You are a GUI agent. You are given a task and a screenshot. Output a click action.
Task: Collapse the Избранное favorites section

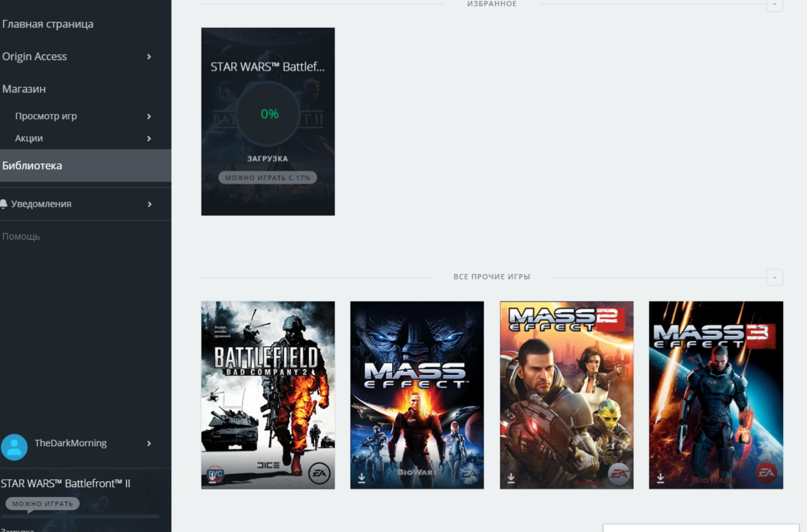click(x=774, y=4)
